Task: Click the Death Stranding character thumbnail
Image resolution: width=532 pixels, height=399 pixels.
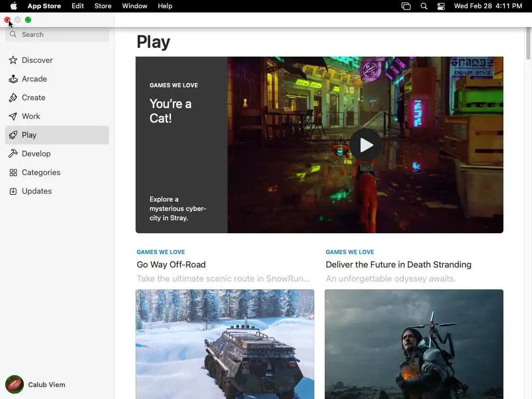Action: pos(414,344)
